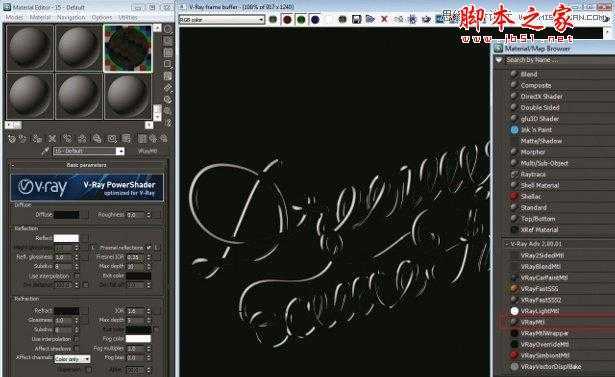Click the refraction IOR spinner arrows

149,311
